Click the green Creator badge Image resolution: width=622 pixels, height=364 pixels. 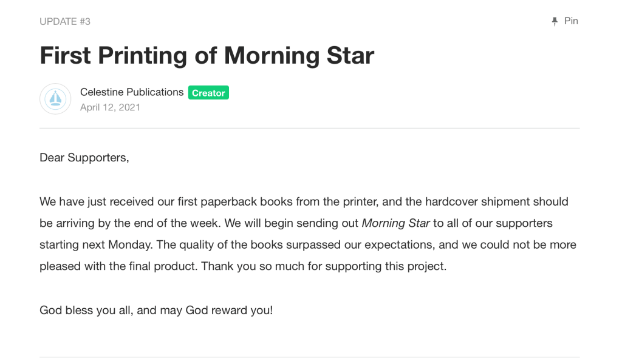(208, 93)
